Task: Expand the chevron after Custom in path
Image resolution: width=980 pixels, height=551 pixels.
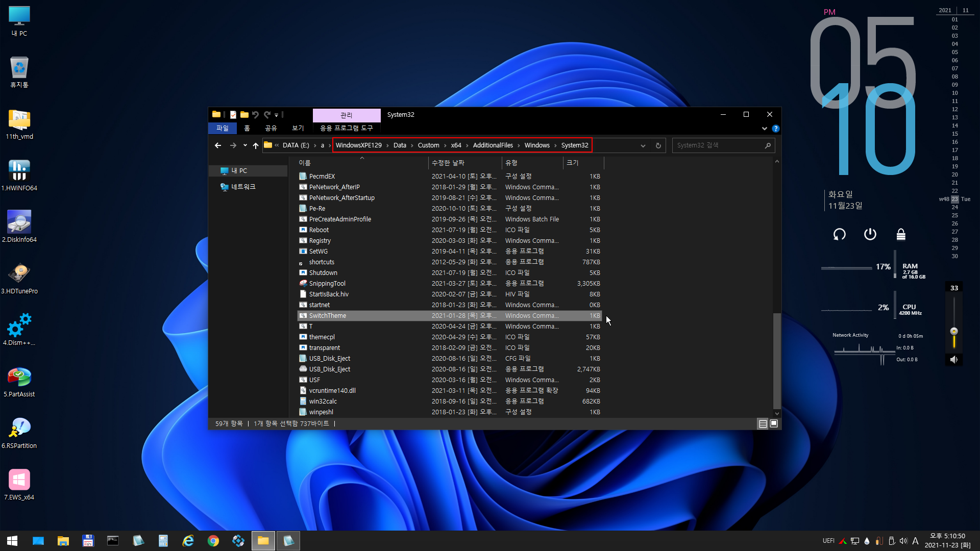Action: (x=445, y=145)
